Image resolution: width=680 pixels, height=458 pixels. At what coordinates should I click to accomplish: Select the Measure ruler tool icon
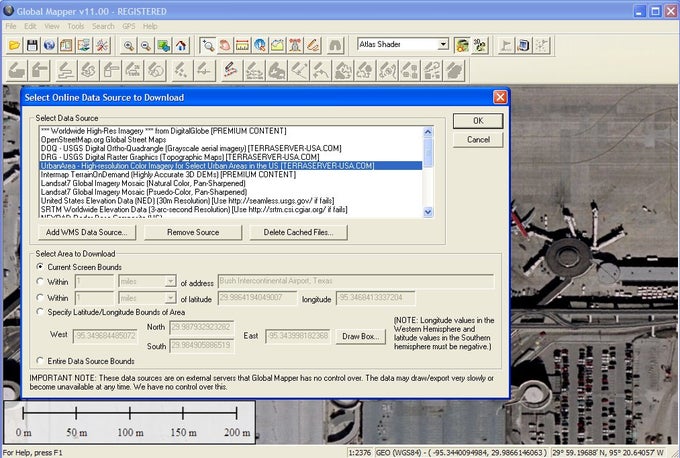point(242,45)
